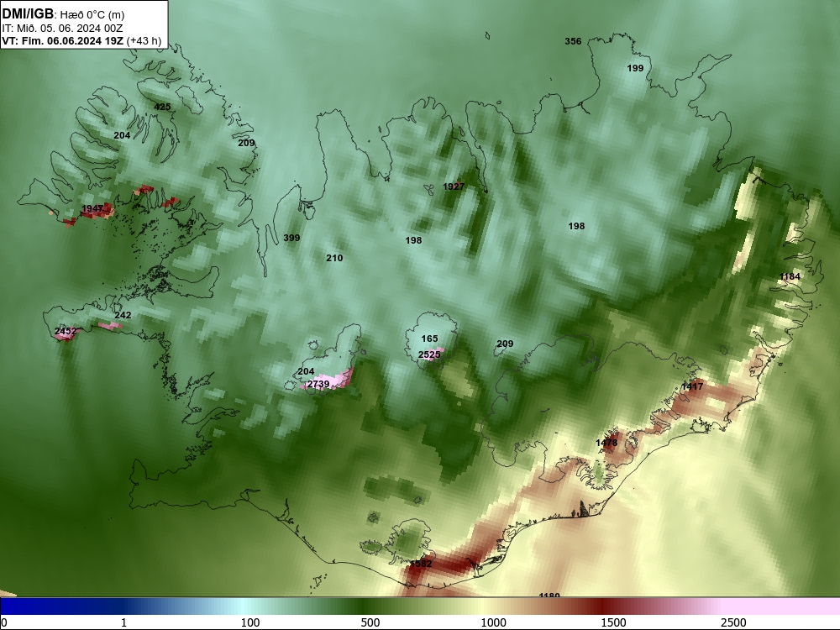The image size is (840, 630).
Task: Click the 1582 value on the south coast
Action: [421, 564]
